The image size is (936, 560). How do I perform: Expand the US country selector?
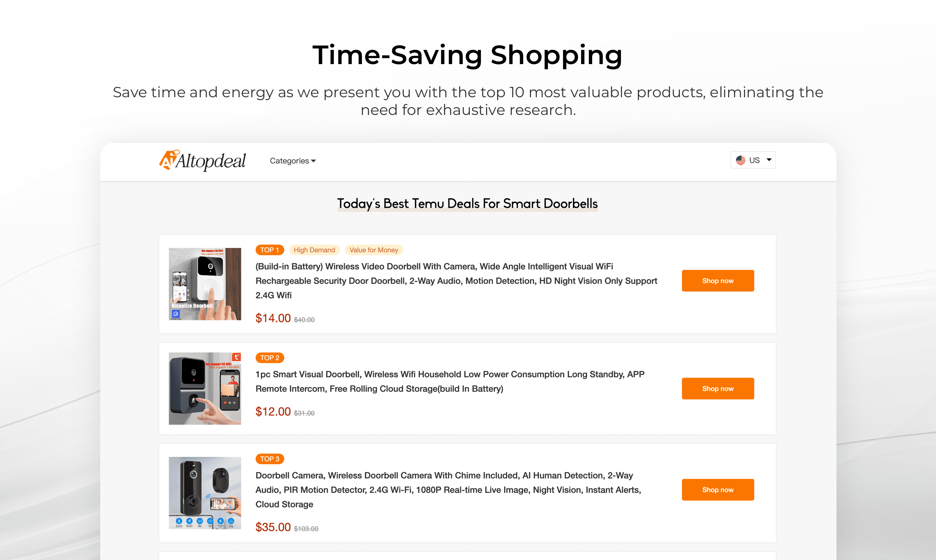tap(753, 160)
